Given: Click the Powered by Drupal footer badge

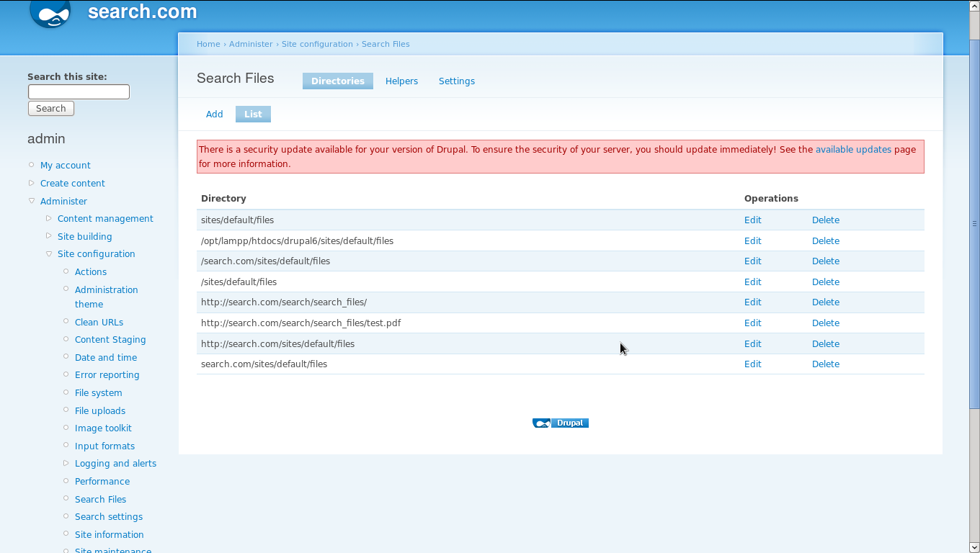Looking at the screenshot, I should (561, 423).
